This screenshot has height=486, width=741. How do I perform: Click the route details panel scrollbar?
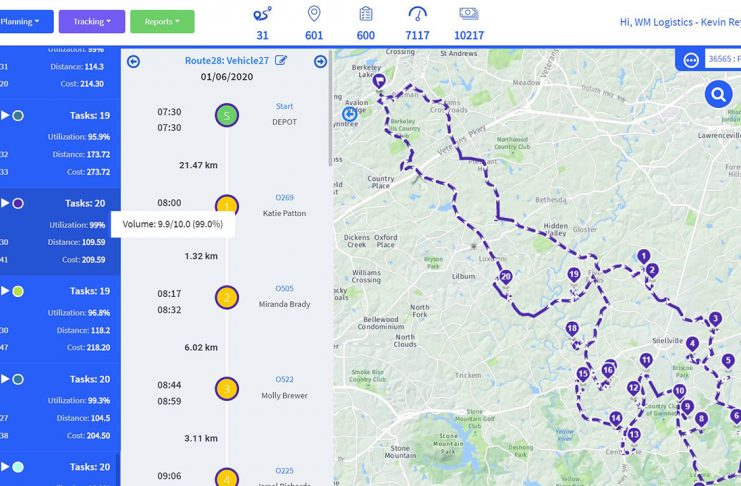(330, 108)
